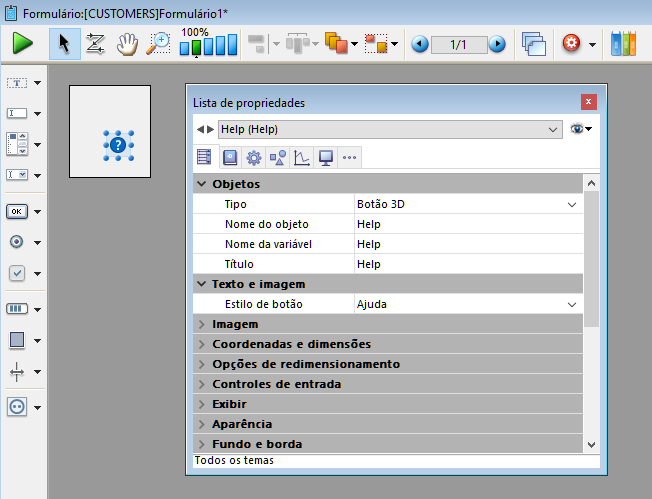Viewport: 652px width, 499px height.
Task: Click the Título field with value Help
Action: [465, 264]
